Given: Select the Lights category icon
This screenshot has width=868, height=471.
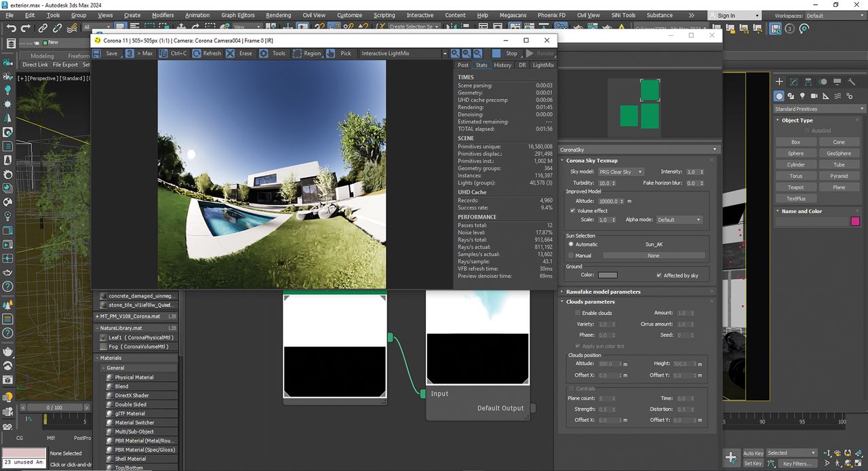Looking at the screenshot, I should [803, 96].
